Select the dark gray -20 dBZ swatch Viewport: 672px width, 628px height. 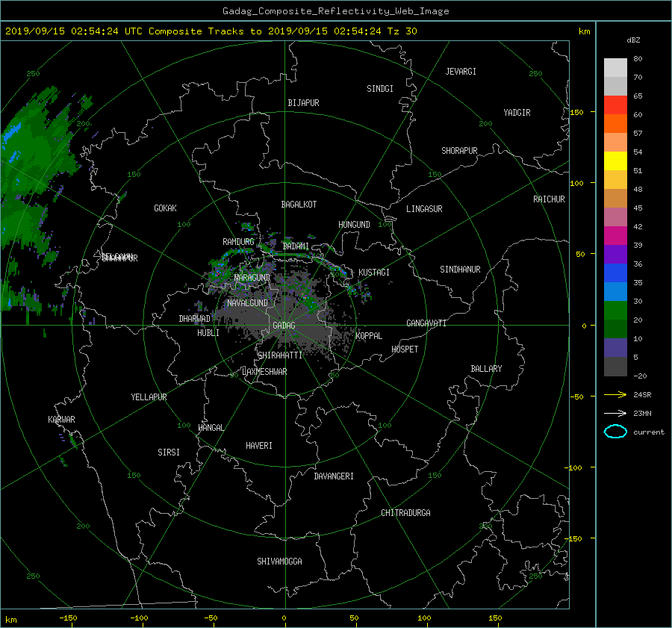coord(615,366)
